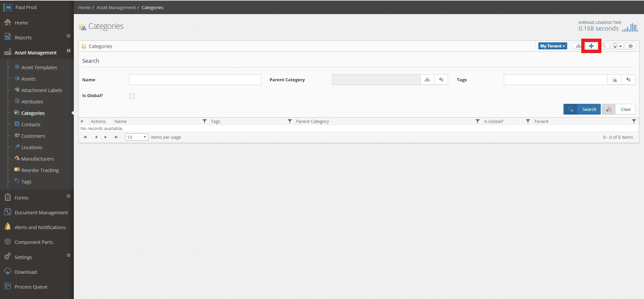The image size is (644, 299).
Task: Open the My Tenant dropdown
Action: coord(553,46)
